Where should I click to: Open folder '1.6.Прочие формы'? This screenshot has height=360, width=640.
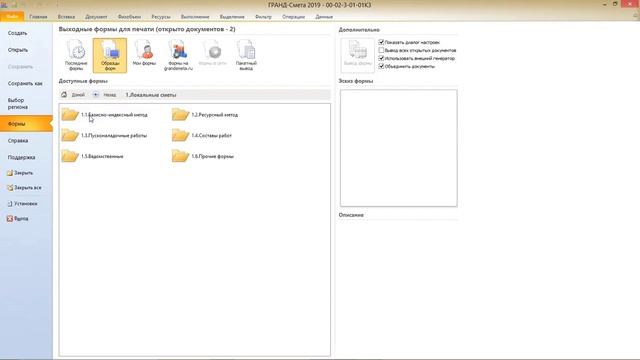pos(203,156)
